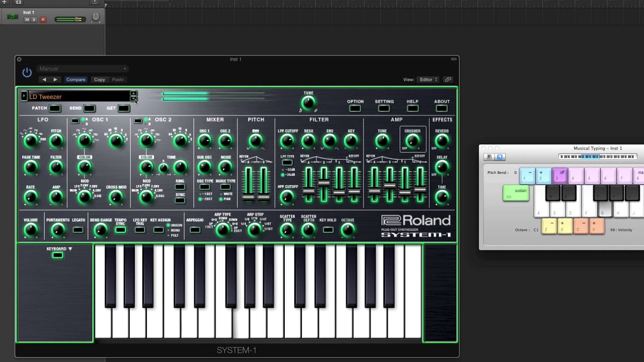Toggle the Arpeggio on/off switch

(195, 230)
